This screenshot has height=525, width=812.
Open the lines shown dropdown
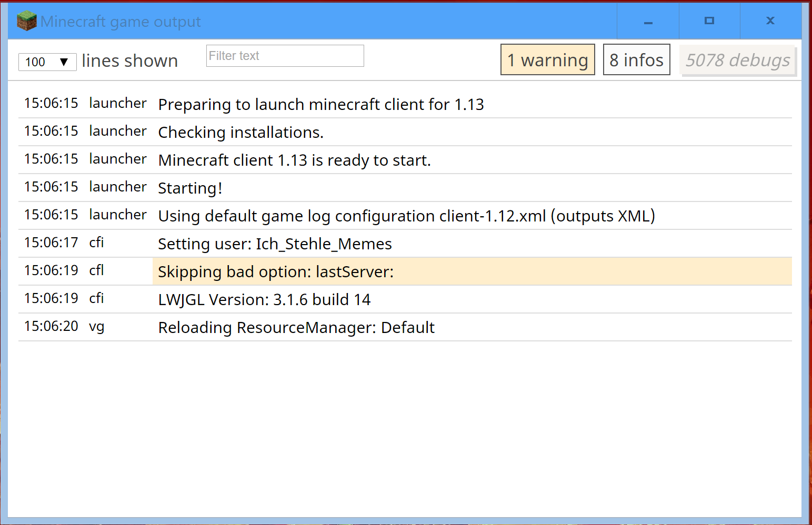point(47,62)
